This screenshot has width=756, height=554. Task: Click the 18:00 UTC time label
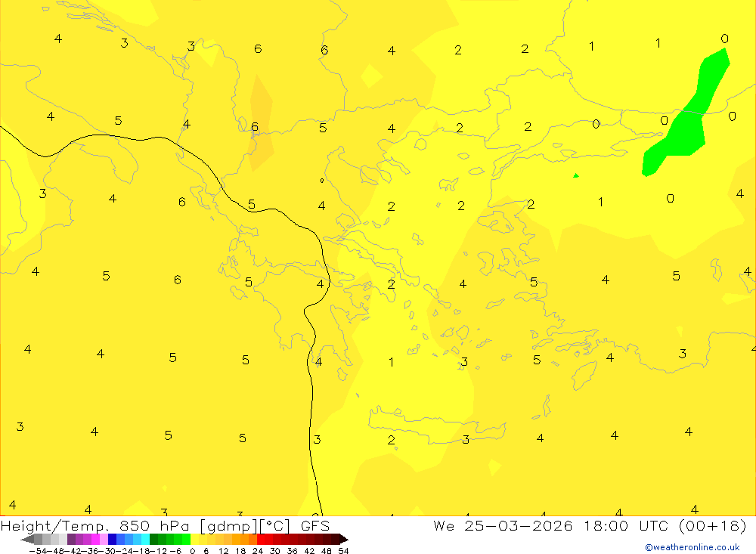click(x=627, y=525)
